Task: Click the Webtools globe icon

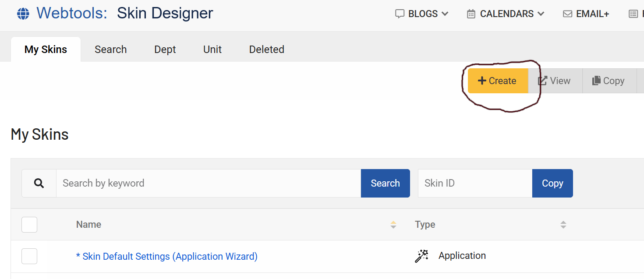Action: [x=23, y=14]
